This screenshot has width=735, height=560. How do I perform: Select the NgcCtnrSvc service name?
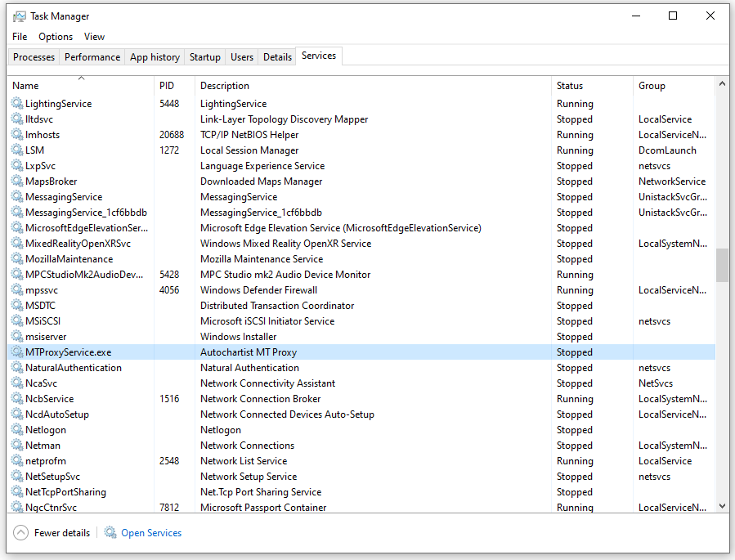pyautogui.click(x=51, y=507)
